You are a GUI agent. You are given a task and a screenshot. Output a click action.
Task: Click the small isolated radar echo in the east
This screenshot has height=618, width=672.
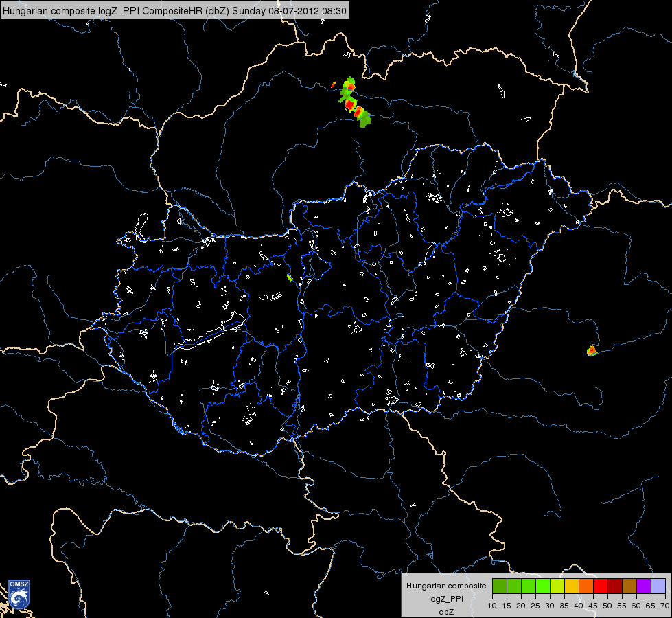pos(592,351)
